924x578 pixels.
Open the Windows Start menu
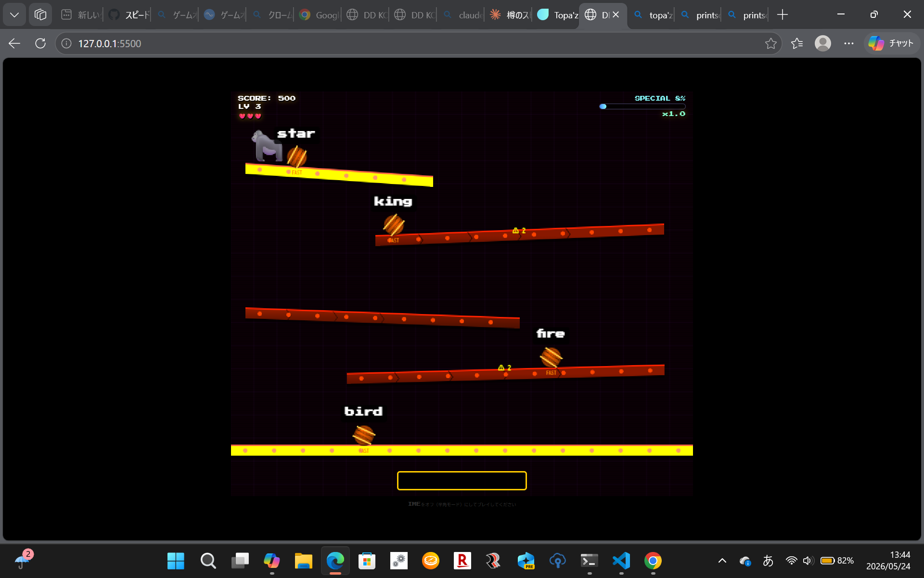176,561
